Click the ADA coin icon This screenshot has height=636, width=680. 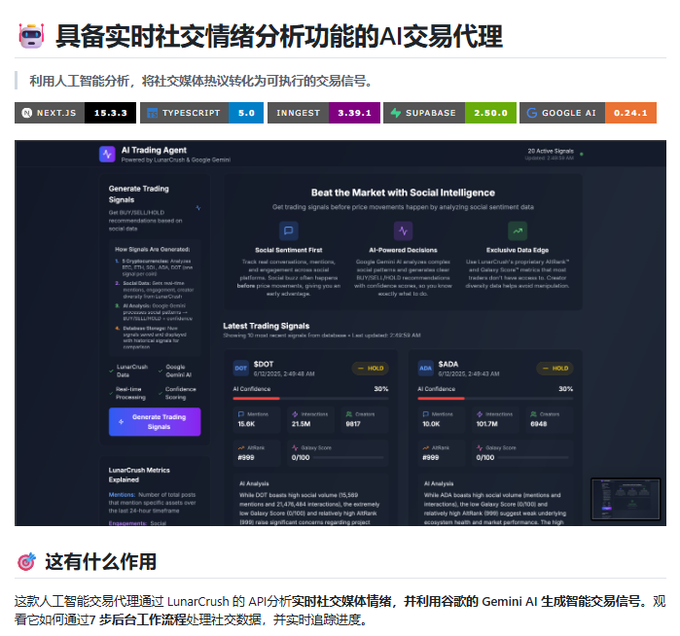pos(425,368)
